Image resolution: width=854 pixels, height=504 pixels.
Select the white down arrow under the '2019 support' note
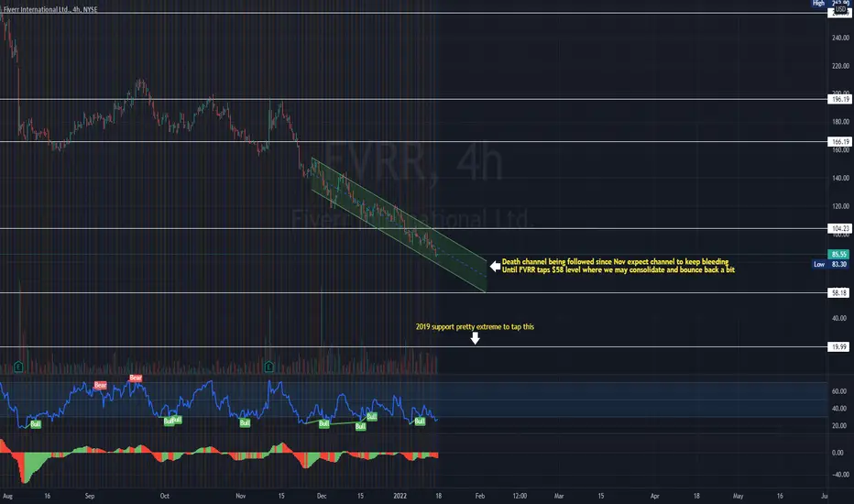(x=475, y=338)
